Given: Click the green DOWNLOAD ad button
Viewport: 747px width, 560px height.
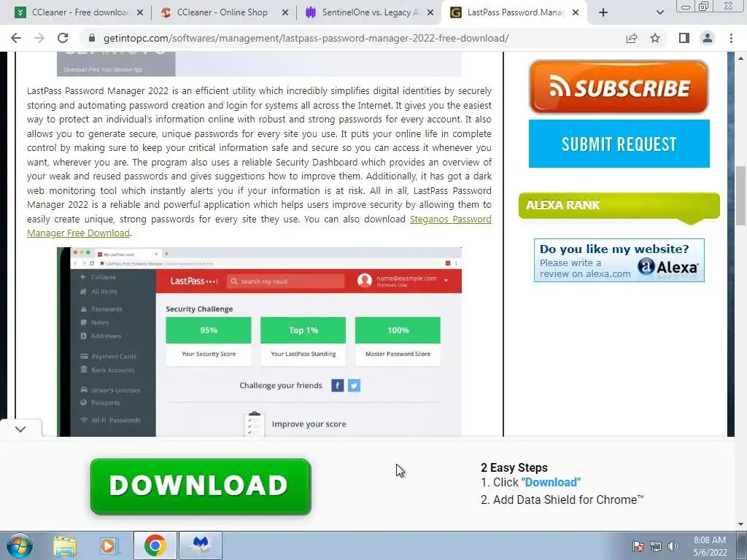Looking at the screenshot, I should tap(201, 486).
